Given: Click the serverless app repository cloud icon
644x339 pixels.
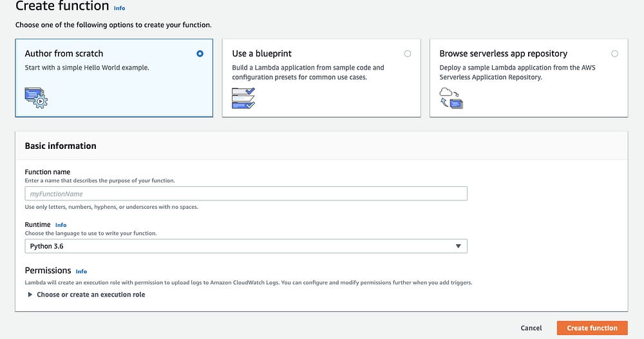Looking at the screenshot, I should (451, 97).
